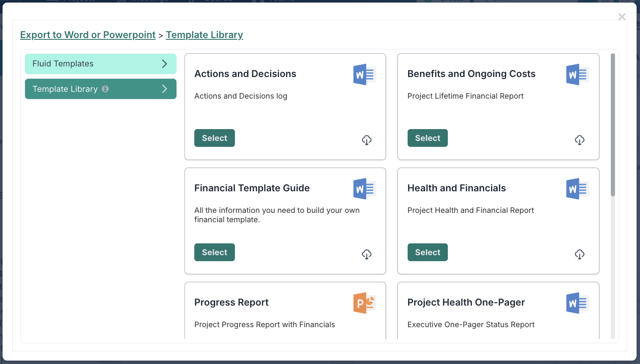Select the Actions and Decisions template
Viewport: 640px width, 364px height.
[x=215, y=138]
